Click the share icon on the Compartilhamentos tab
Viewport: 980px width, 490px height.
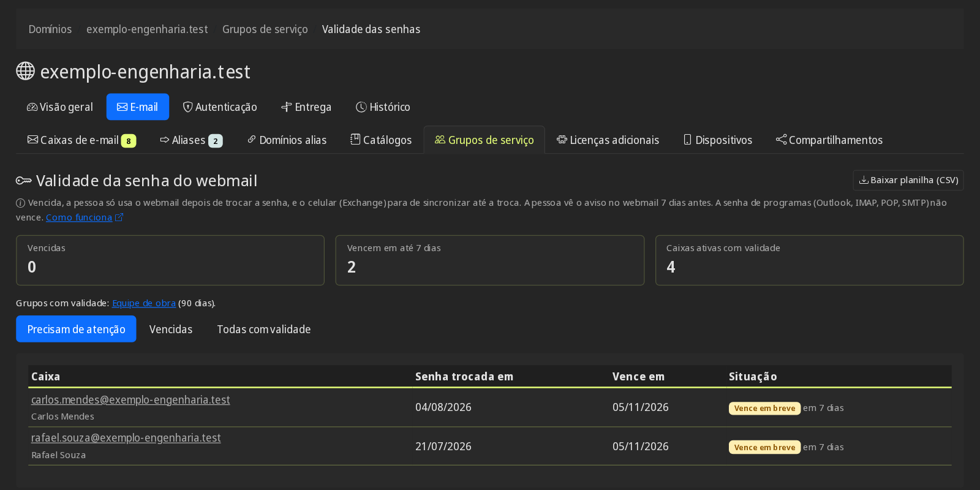(781, 140)
